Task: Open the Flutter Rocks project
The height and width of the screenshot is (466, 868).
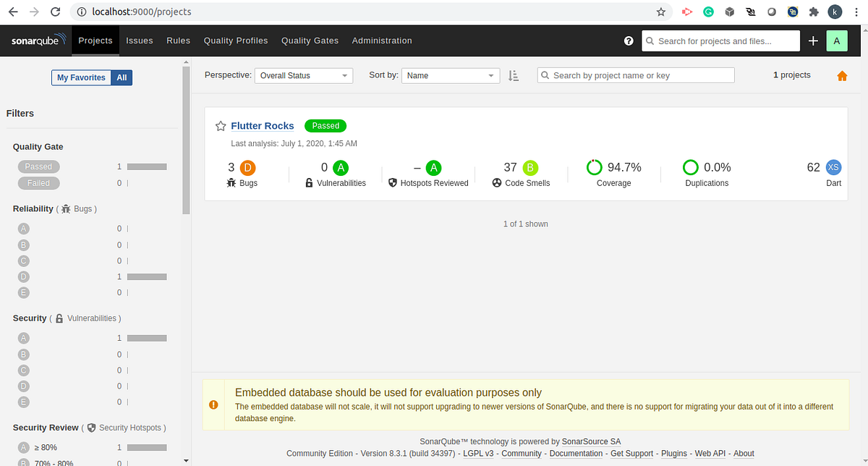Action: 262,125
